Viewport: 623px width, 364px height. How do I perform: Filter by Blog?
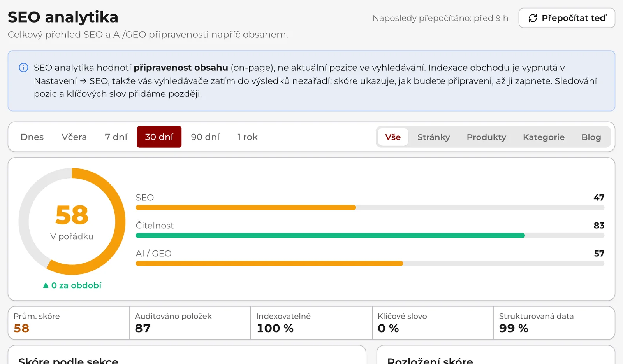pos(591,137)
